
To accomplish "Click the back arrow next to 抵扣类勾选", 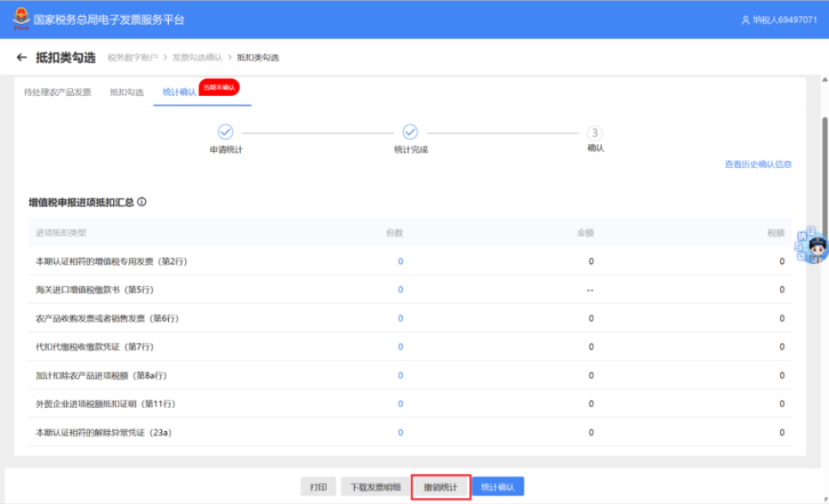I will [21, 57].
